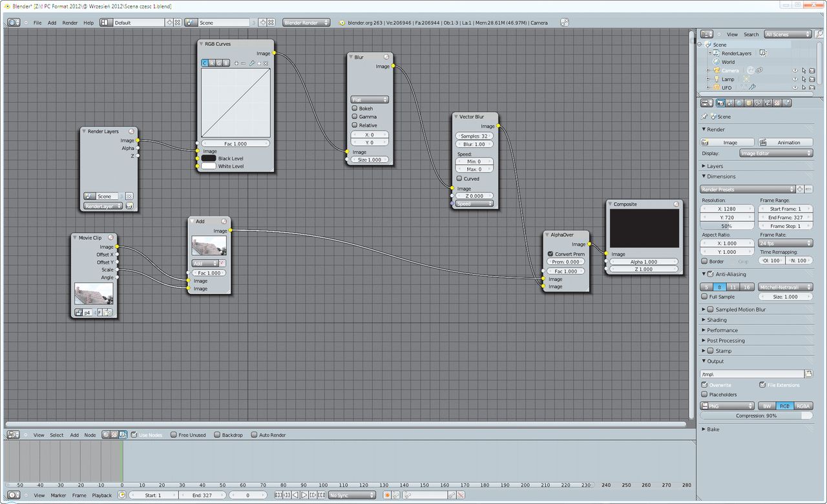Viewport: 827px width, 504px height.
Task: Select the Object properties tab icon
Action: tap(749, 103)
